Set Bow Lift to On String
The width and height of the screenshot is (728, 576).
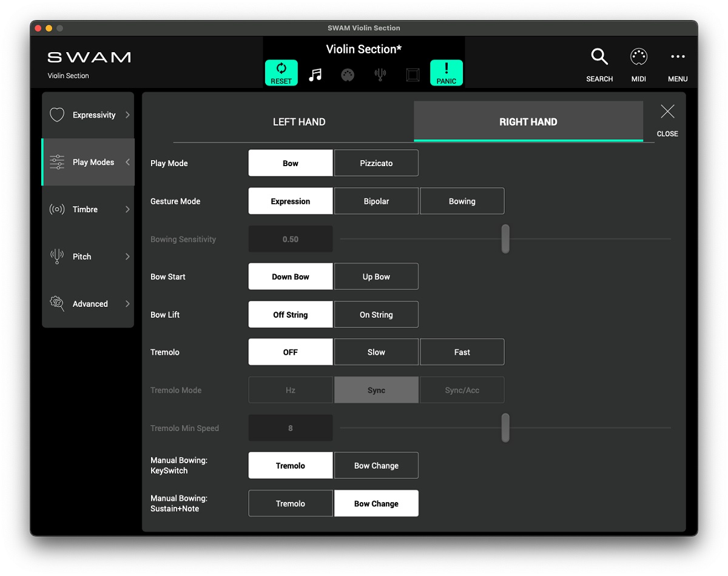click(376, 314)
